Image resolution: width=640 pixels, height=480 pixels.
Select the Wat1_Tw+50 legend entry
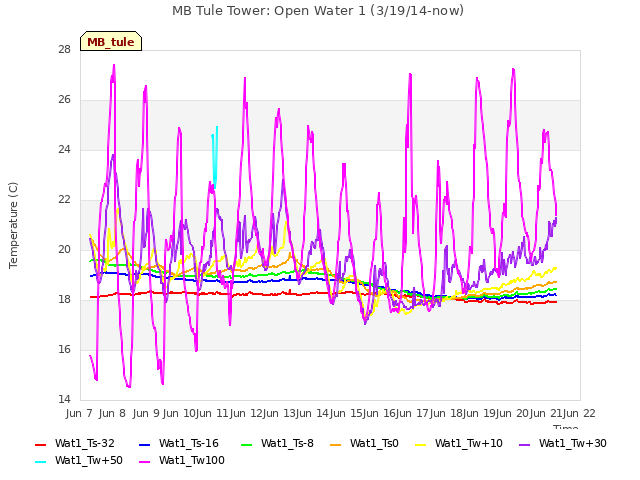coord(79,461)
